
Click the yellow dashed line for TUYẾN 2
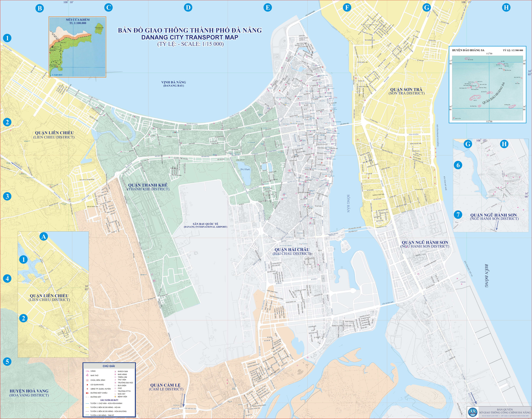[87, 407]
